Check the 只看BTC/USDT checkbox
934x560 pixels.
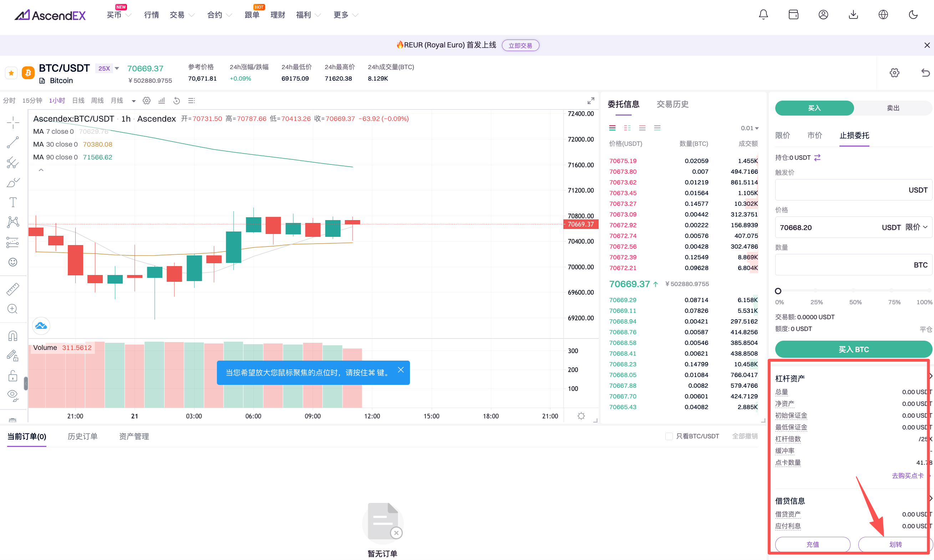669,436
